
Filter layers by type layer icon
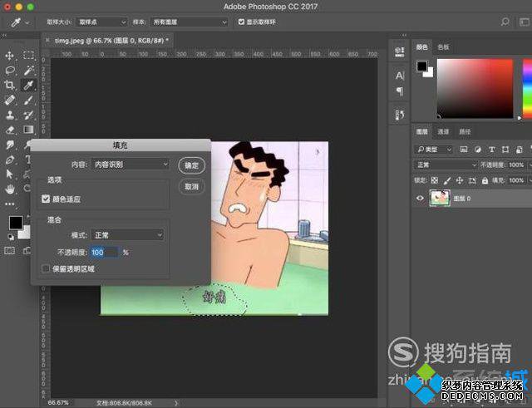[491, 150]
